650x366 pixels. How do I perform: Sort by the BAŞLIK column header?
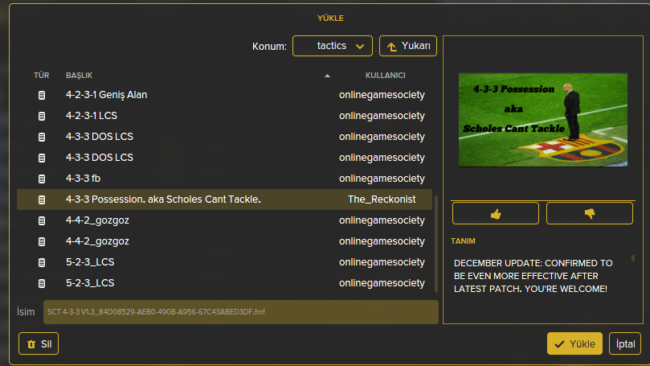pyautogui.click(x=79, y=75)
